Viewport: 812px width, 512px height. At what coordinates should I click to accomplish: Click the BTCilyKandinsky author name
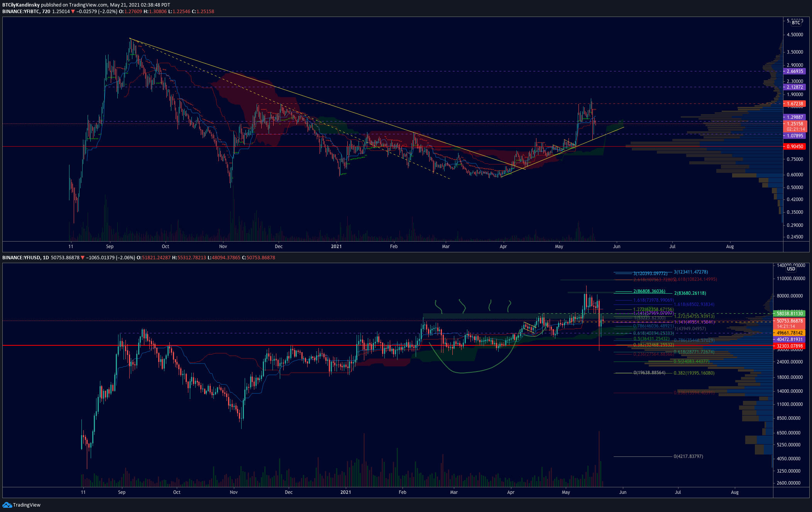pyautogui.click(x=21, y=5)
